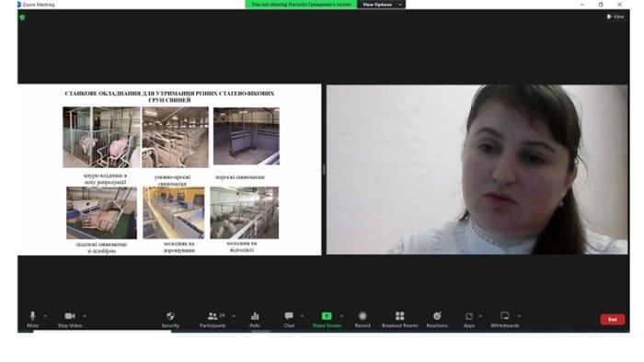Open the Chat panel

[289, 320]
